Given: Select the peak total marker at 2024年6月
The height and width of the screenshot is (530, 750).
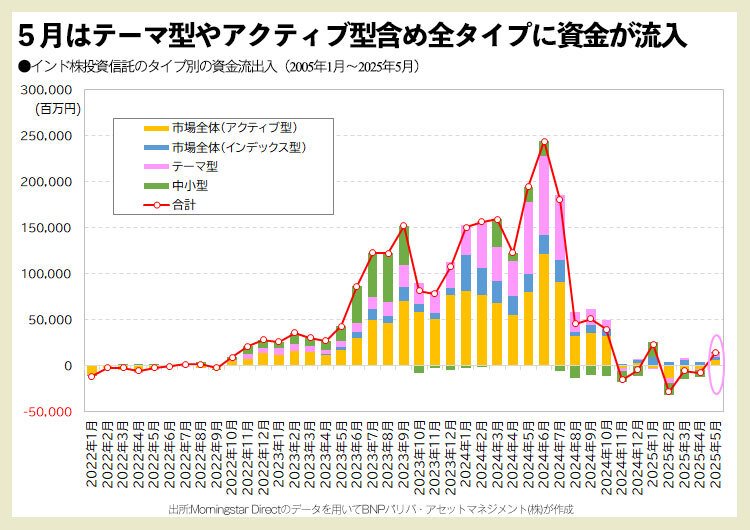Looking at the screenshot, I should [x=544, y=142].
